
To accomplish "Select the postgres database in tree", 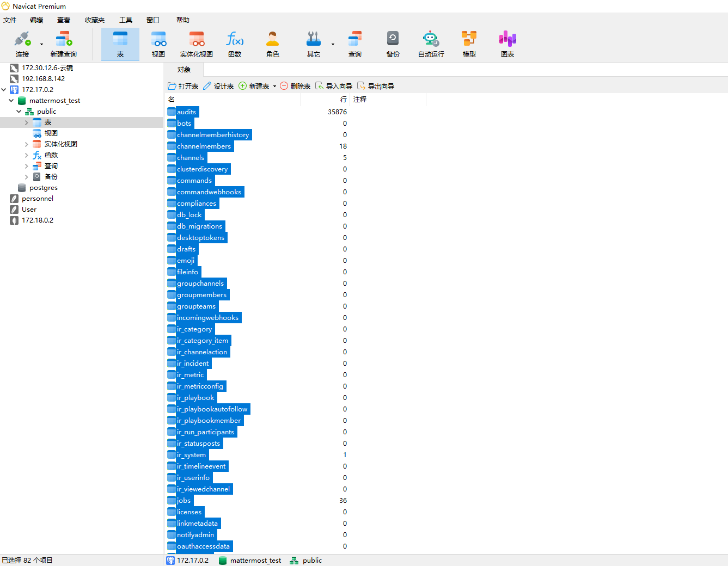I will [43, 188].
